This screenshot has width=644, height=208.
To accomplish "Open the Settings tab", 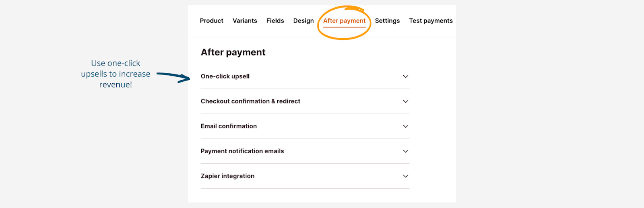I will 387,21.
